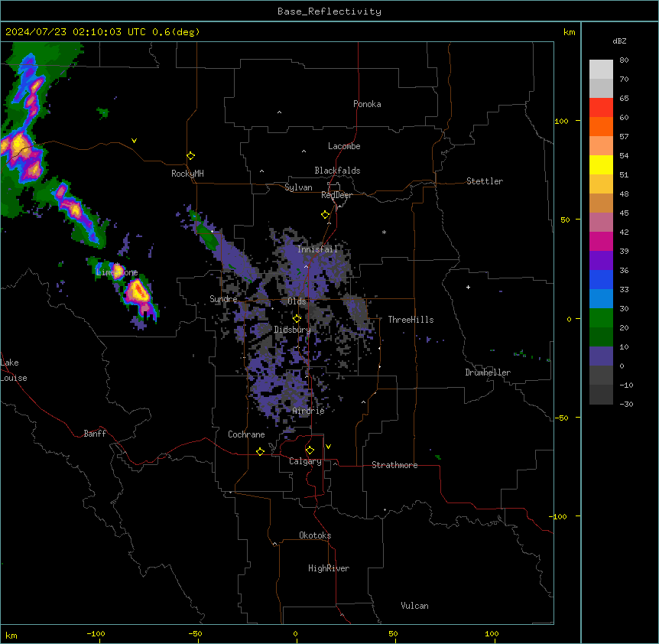Click the Stettler city label
This screenshot has width=659, height=644.
click(485, 181)
